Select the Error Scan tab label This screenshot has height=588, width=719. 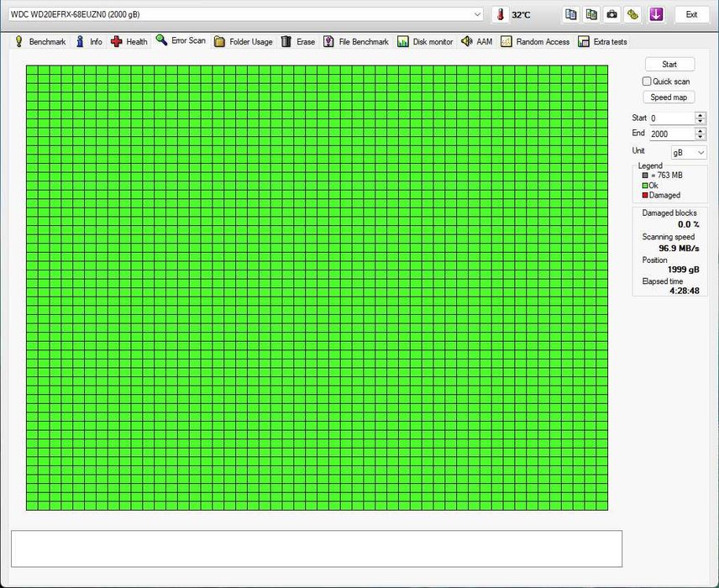tap(188, 40)
